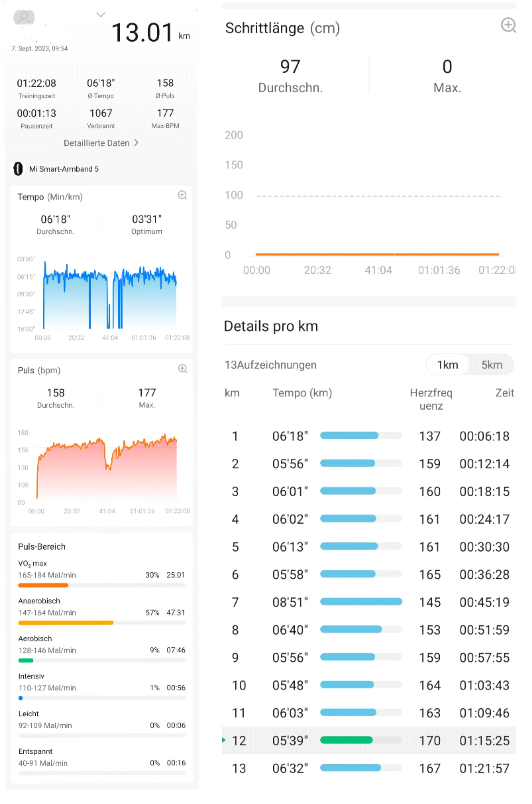Open Detaillierte Daten link
Viewport: 532px width, 804px height.
[x=96, y=143]
